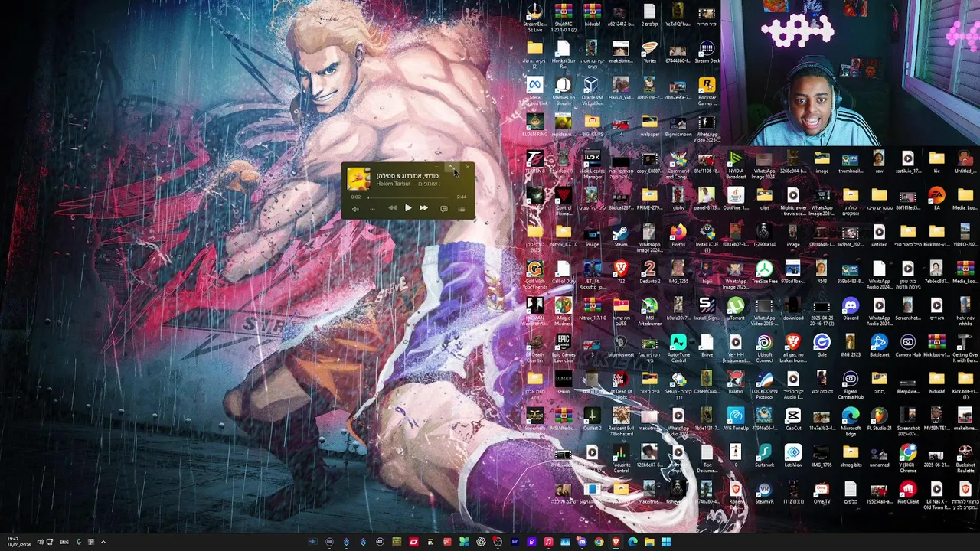The image size is (980, 551).
Task: Open the Stream Deck shortcut
Action: tap(707, 53)
